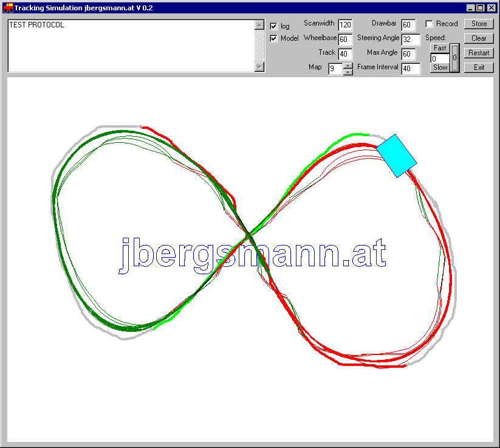
Task: Click the Store button
Action: pyautogui.click(x=479, y=24)
